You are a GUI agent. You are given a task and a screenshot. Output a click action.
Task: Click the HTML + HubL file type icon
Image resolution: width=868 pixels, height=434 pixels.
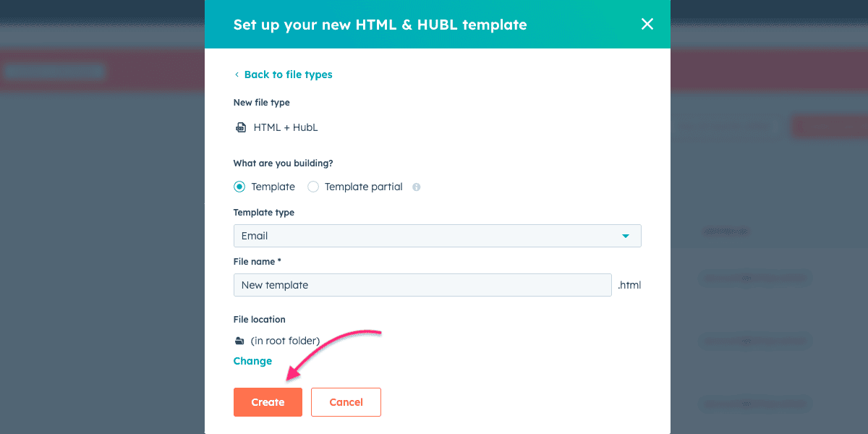(241, 127)
